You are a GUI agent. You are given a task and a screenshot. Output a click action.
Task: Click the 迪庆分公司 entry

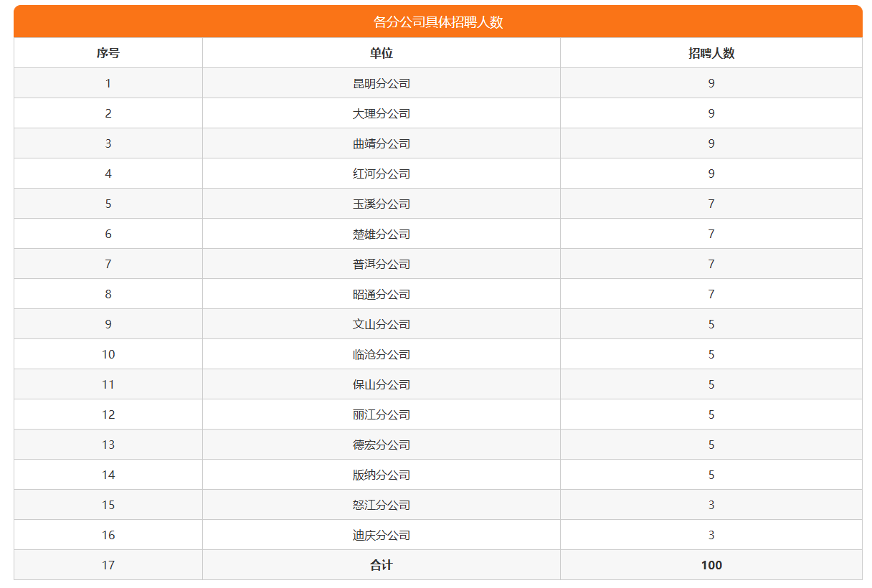381,535
